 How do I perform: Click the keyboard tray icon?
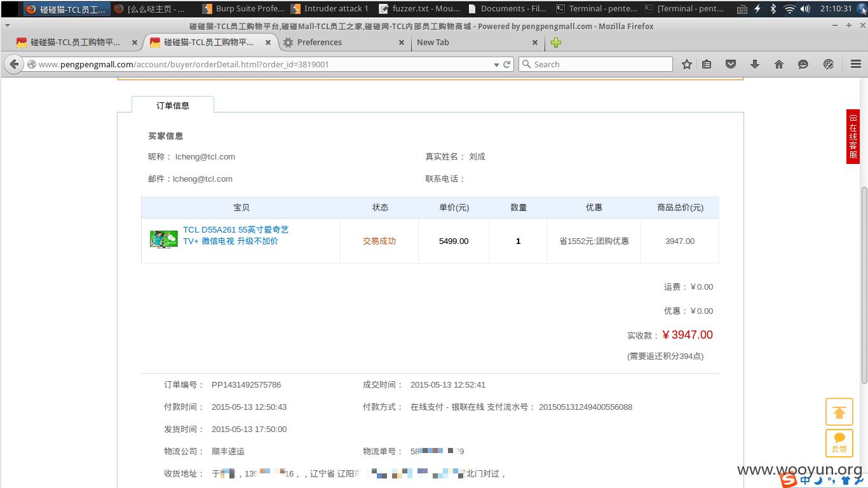pyautogui.click(x=742, y=9)
